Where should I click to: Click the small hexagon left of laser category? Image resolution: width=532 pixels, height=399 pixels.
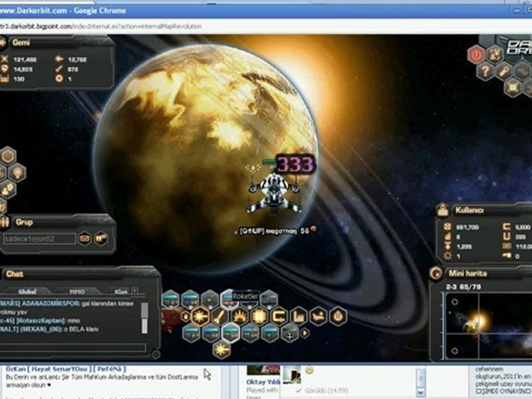(x=186, y=316)
